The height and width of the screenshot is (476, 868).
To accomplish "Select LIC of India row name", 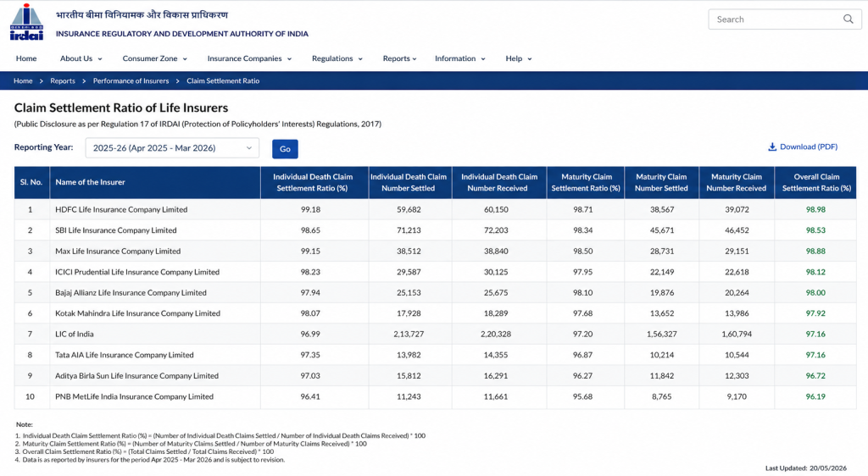I will coord(75,334).
